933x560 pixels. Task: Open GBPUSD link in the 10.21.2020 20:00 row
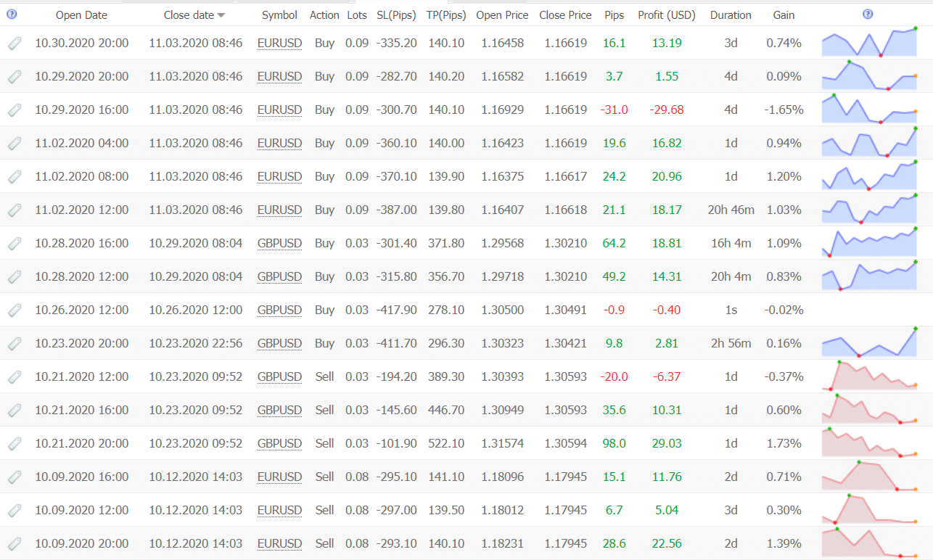click(x=279, y=444)
